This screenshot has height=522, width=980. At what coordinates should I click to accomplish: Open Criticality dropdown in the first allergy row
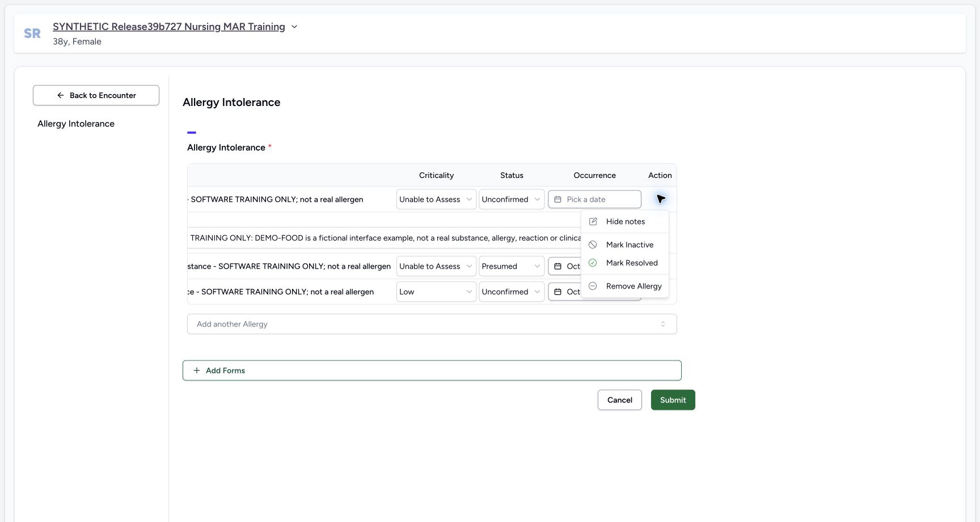(x=436, y=200)
